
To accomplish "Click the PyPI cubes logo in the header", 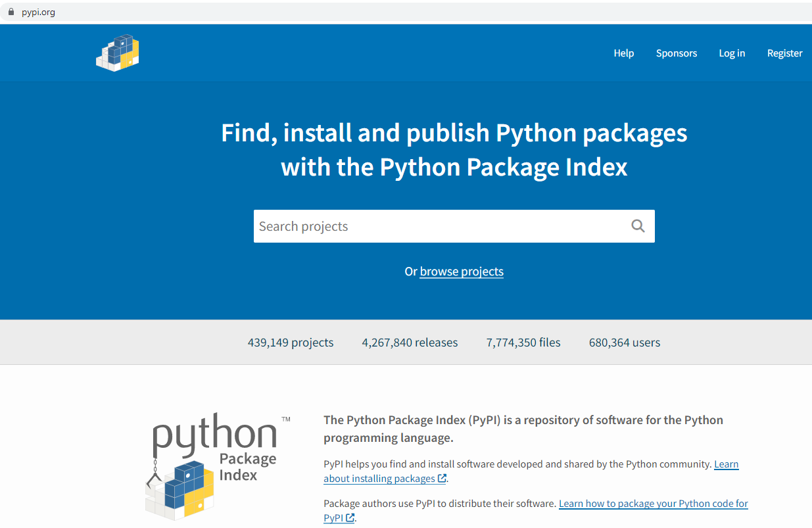I will pos(118,53).
